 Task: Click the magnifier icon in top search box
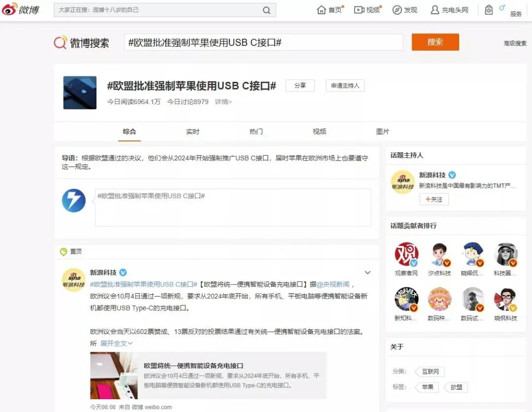(266, 10)
